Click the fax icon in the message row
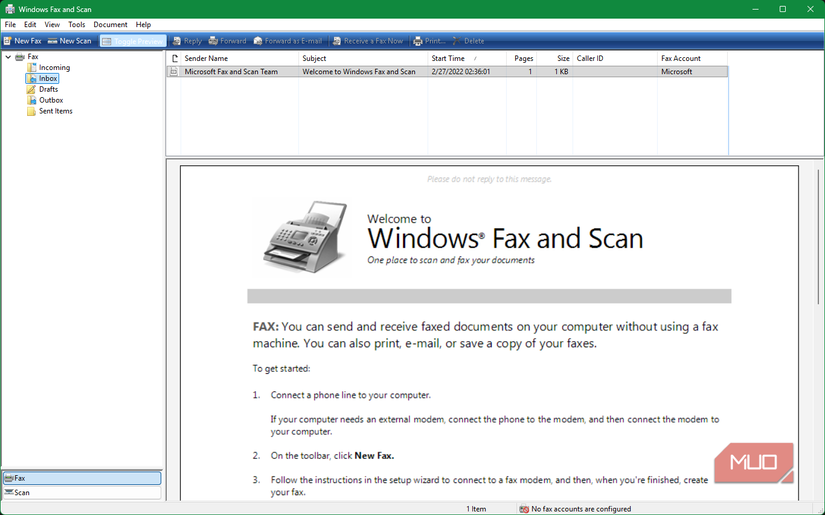Viewport: 825px width, 515px height. pyautogui.click(x=174, y=72)
